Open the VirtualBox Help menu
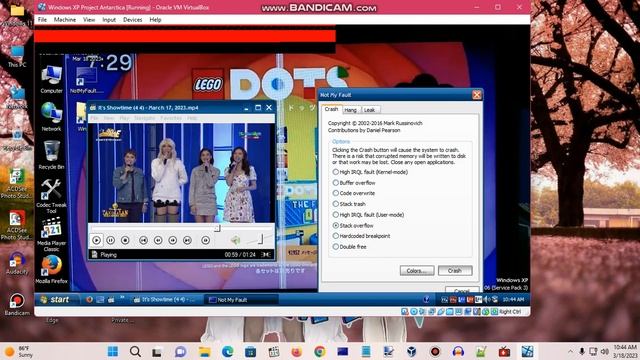The image size is (640, 360). click(x=155, y=20)
